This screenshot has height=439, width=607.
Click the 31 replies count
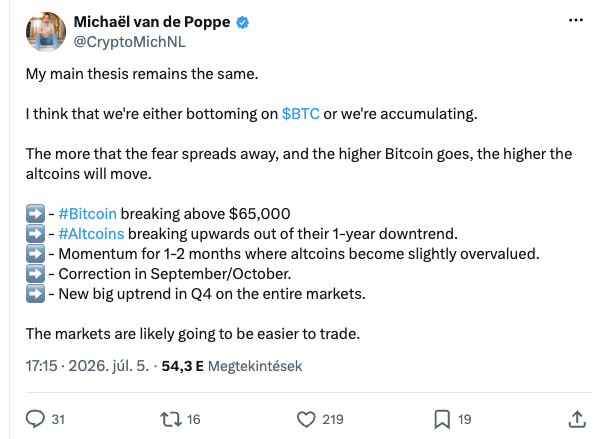click(58, 419)
